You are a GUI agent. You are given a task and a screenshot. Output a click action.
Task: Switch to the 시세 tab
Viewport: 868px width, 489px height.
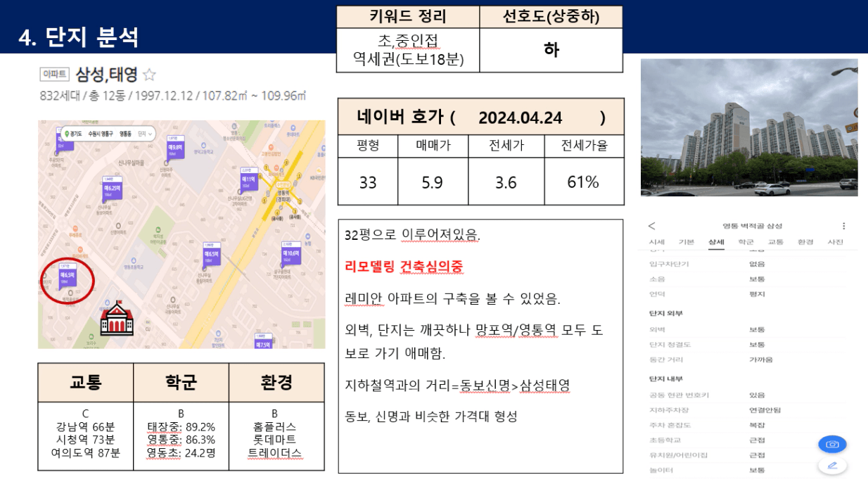coord(656,242)
